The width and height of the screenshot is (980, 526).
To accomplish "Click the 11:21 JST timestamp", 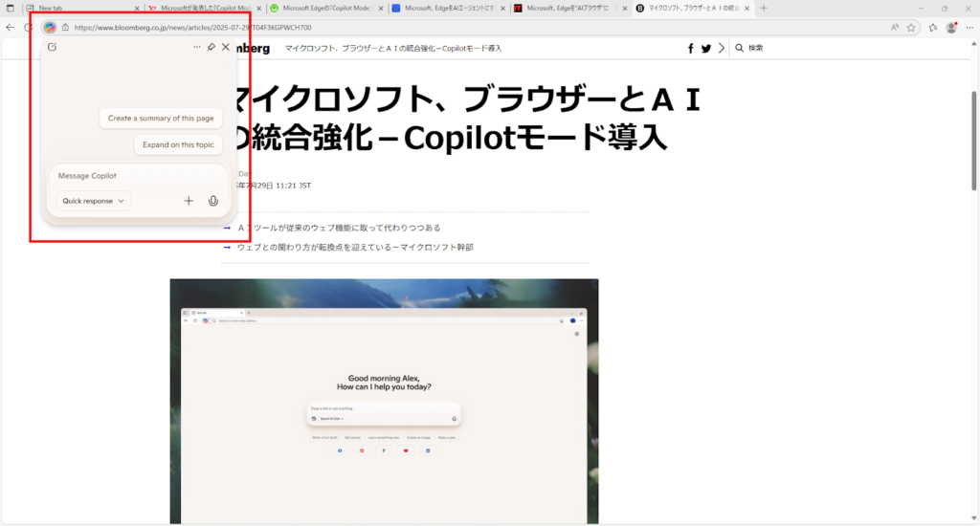I will (x=293, y=186).
